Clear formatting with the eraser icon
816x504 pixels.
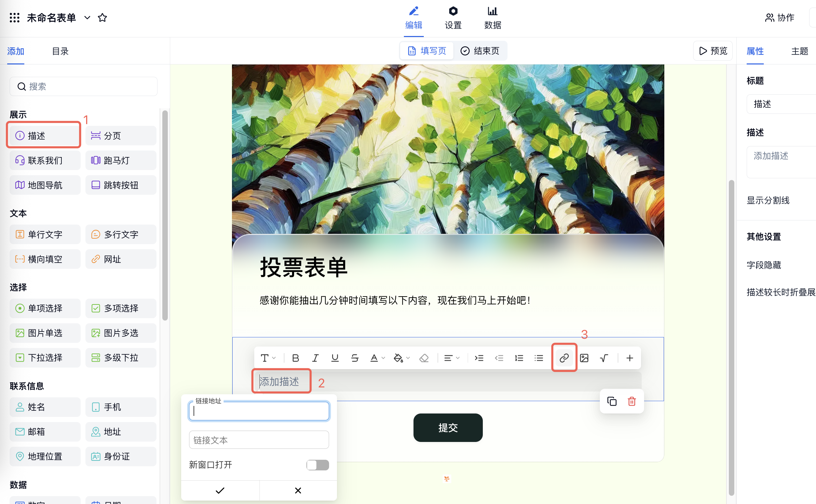click(x=424, y=358)
